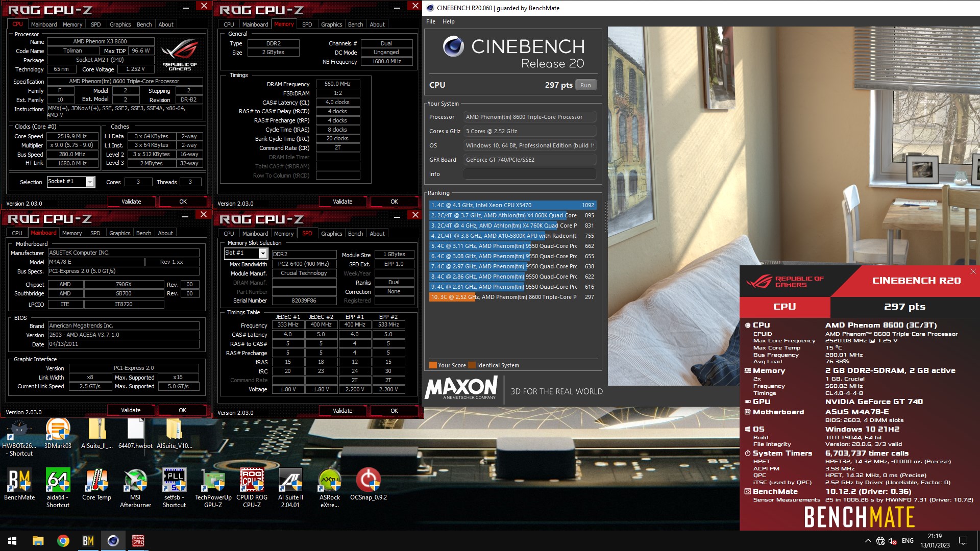Viewport: 980px width, 551px height.
Task: Click Run beside the CPU score
Action: (585, 85)
